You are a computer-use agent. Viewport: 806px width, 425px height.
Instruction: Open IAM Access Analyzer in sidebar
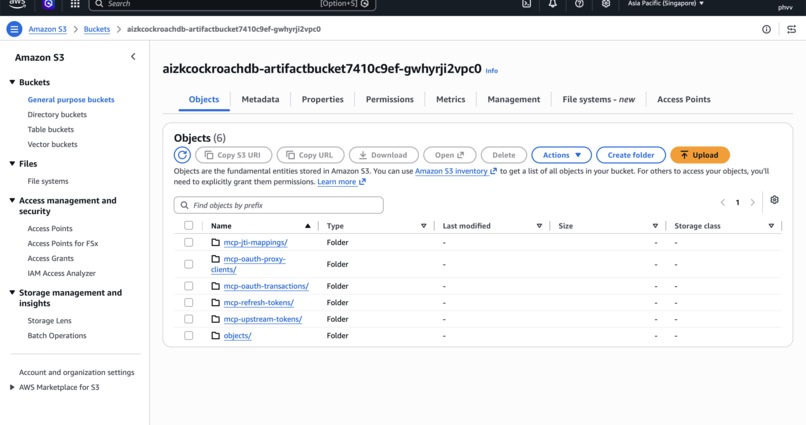[x=62, y=273]
